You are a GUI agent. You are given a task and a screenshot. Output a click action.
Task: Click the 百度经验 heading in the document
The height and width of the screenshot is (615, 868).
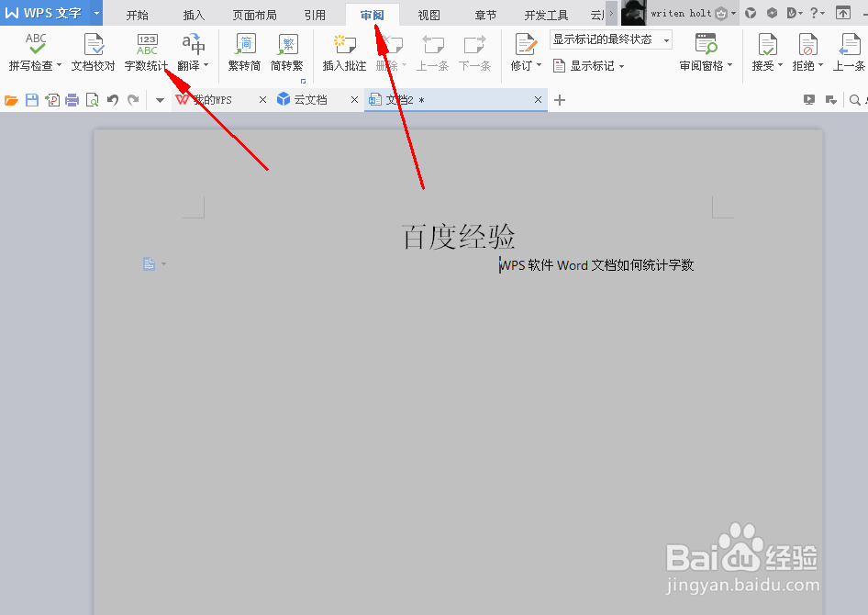point(459,237)
